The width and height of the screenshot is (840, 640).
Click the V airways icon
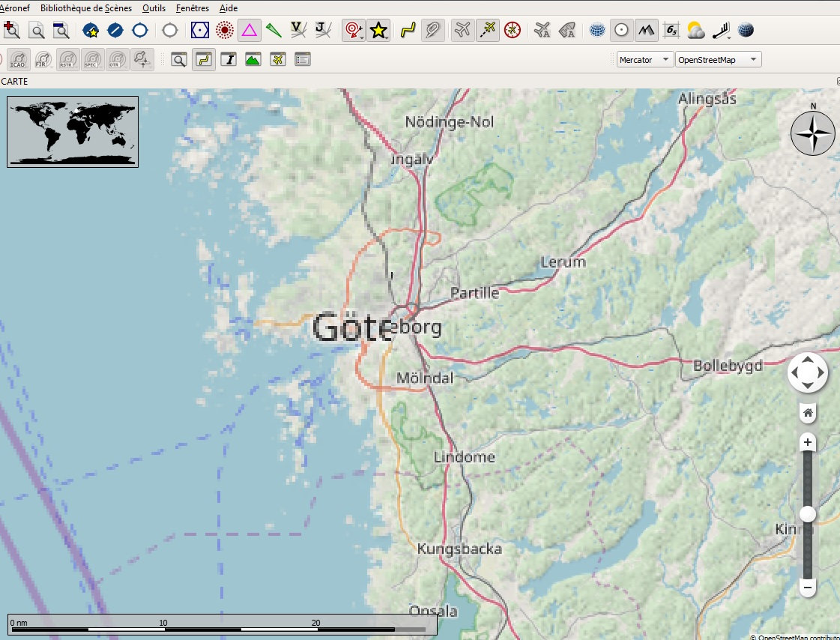[x=298, y=30]
